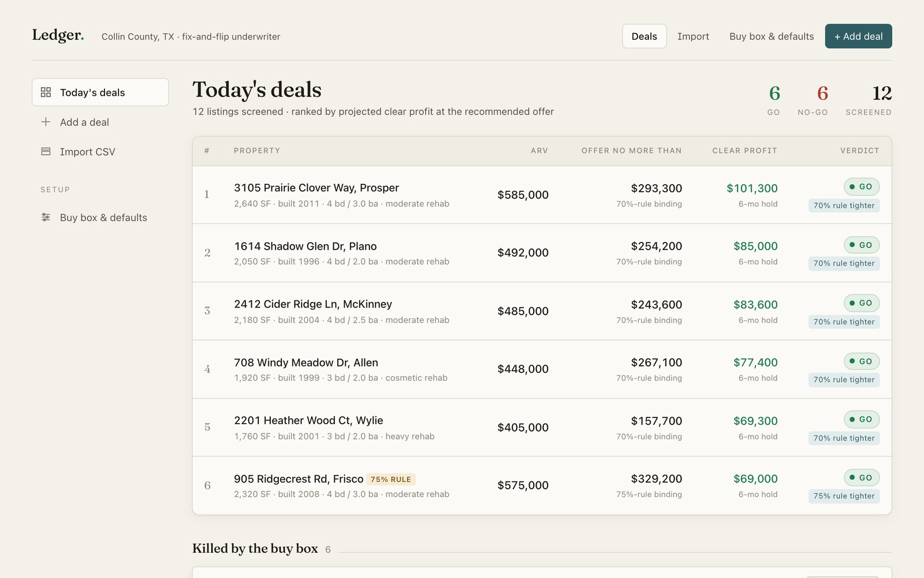Click the 70% rule tighter tag on Heather Wood Ct
The width and height of the screenshot is (924, 578).
click(844, 438)
